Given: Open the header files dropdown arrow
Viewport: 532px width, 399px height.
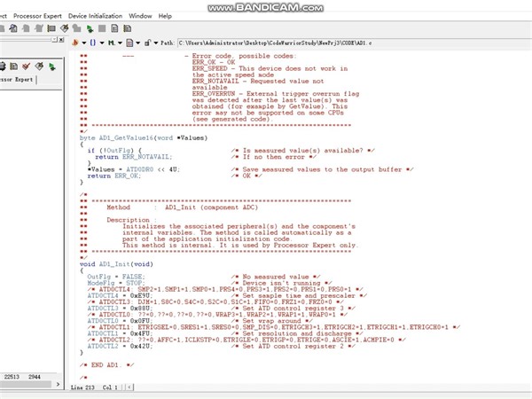Looking at the screenshot, I should point(84,43).
